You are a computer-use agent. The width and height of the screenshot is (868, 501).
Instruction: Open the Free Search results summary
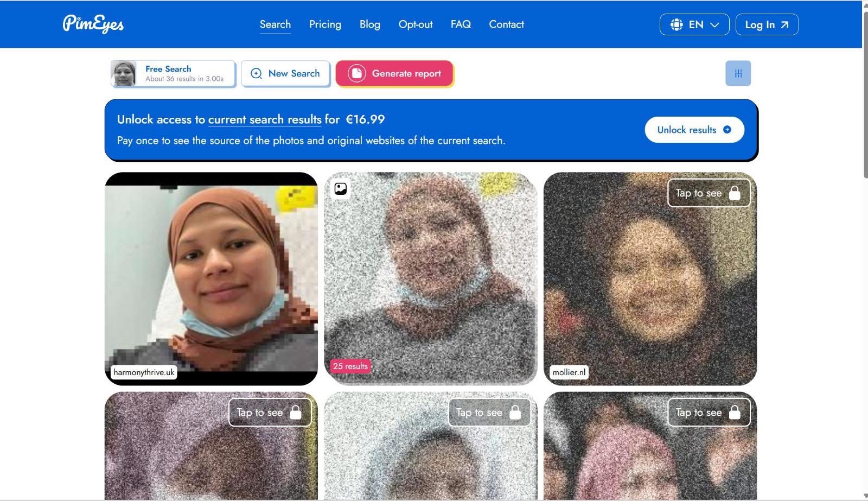tap(173, 73)
